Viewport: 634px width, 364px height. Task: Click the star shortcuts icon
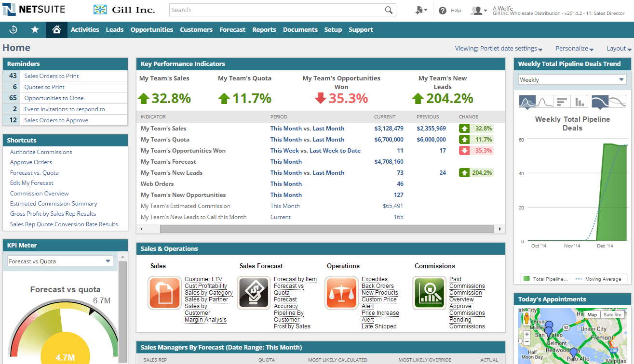pyautogui.click(x=34, y=29)
